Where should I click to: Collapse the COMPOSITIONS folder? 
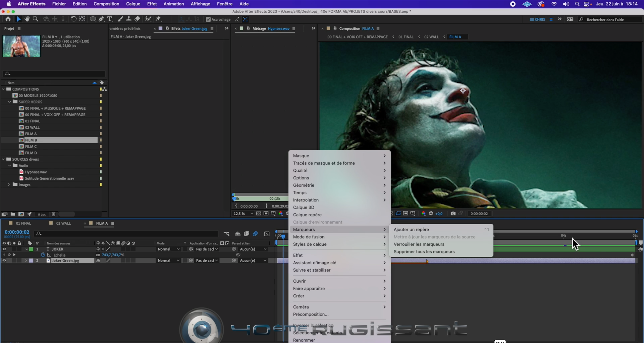click(3, 89)
